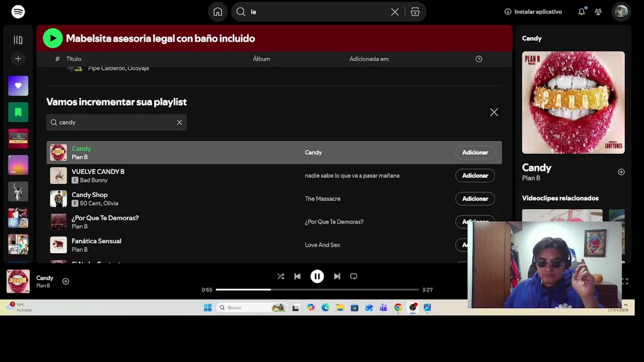Expand Your Library sidebar

tap(18, 40)
